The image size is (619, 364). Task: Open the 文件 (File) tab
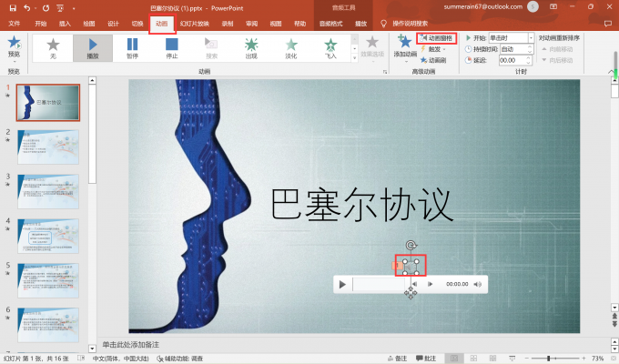pos(15,24)
